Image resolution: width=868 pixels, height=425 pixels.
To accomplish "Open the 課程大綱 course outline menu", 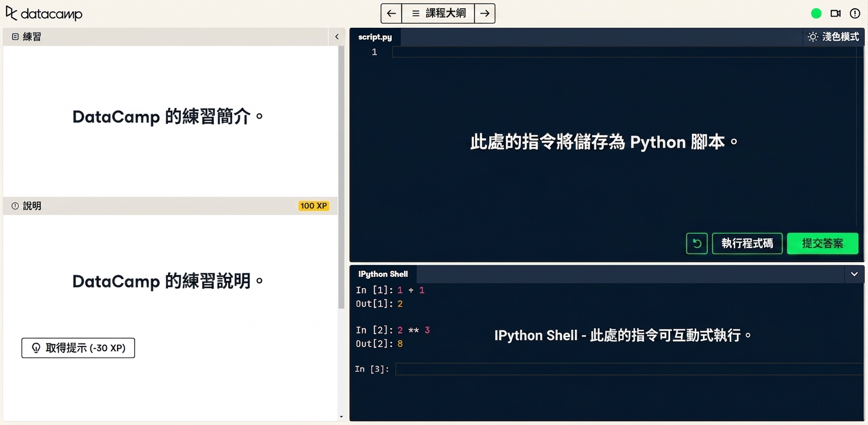I will (x=438, y=13).
